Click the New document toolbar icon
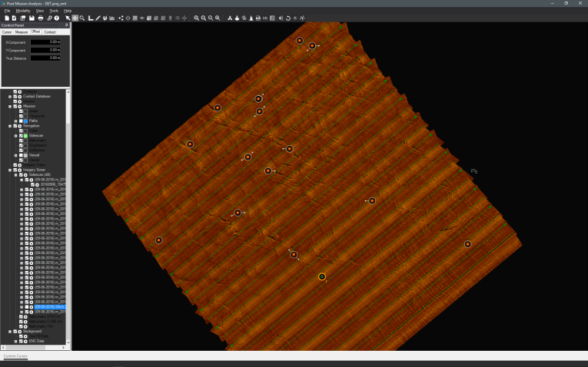Image resolution: width=588 pixels, height=367 pixels. point(7,18)
